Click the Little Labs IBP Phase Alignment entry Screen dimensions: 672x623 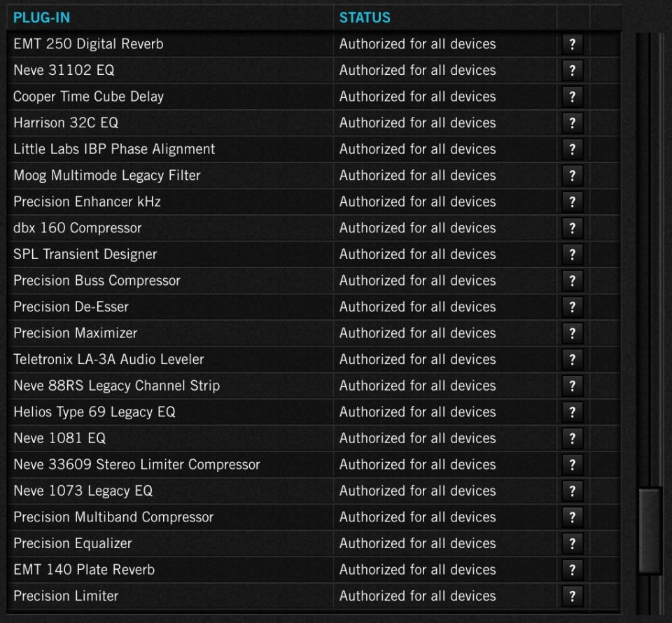point(114,149)
